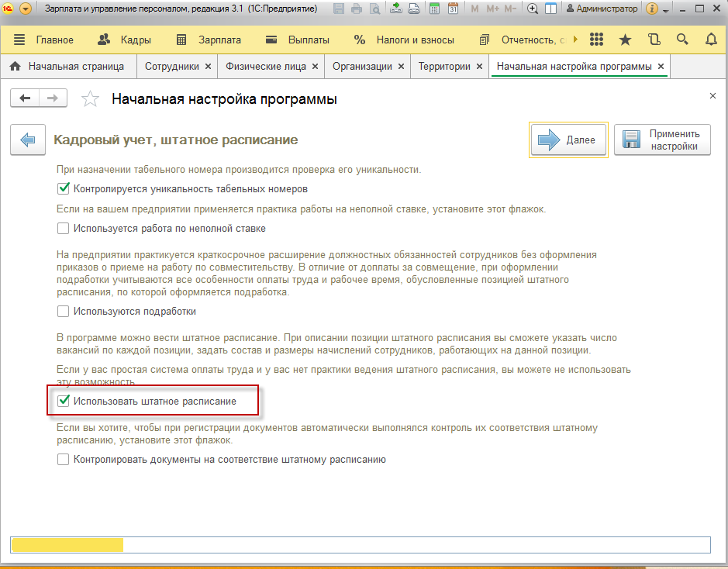Open notifications bell icon

point(711,40)
